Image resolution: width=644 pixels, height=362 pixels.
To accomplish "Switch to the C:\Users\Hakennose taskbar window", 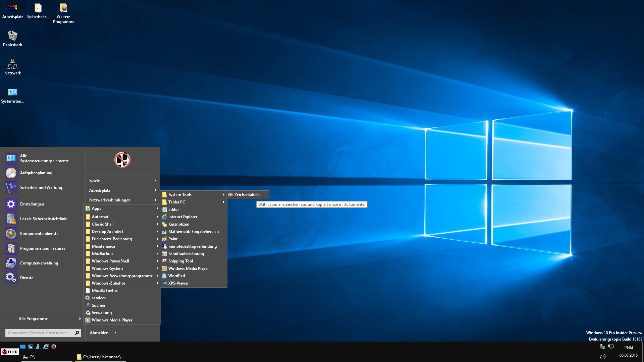I will (x=101, y=357).
